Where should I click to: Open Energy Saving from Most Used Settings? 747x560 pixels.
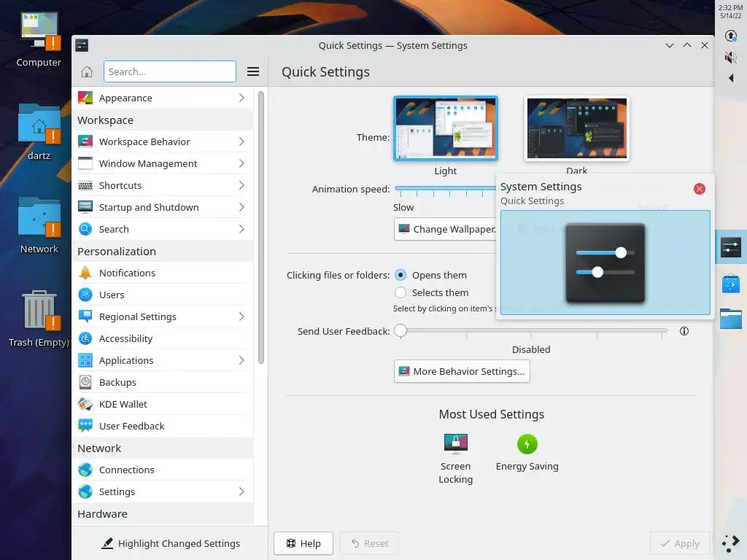click(x=527, y=453)
